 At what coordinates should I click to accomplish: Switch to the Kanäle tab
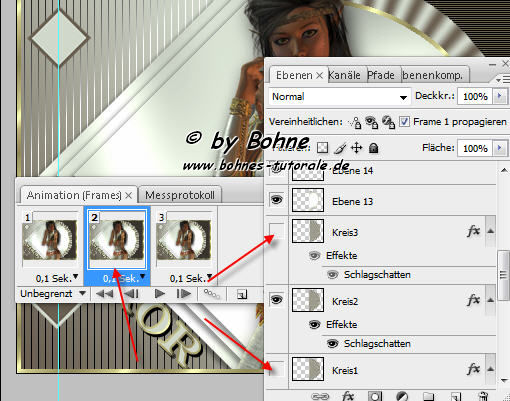pos(344,75)
